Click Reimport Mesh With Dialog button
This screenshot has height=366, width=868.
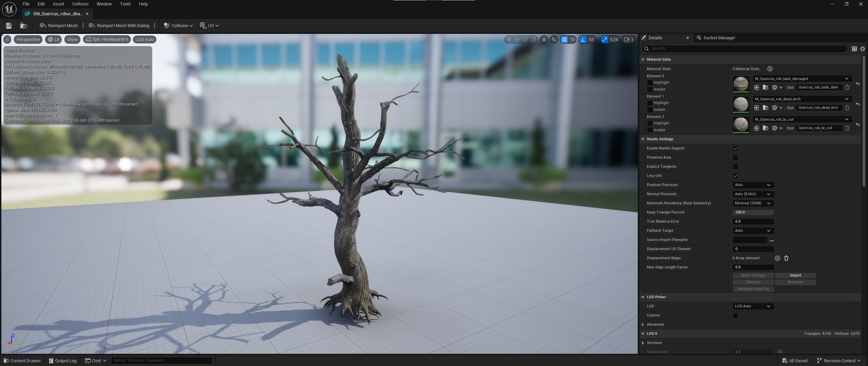point(119,26)
